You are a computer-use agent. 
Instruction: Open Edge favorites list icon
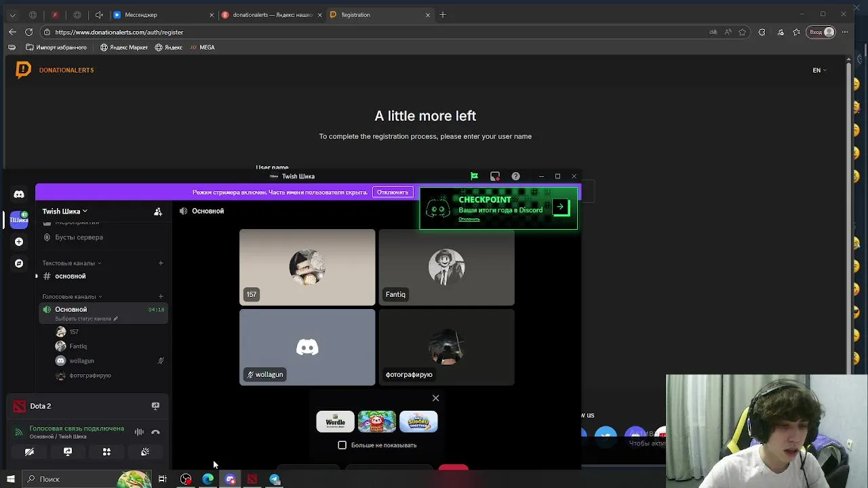(797, 32)
